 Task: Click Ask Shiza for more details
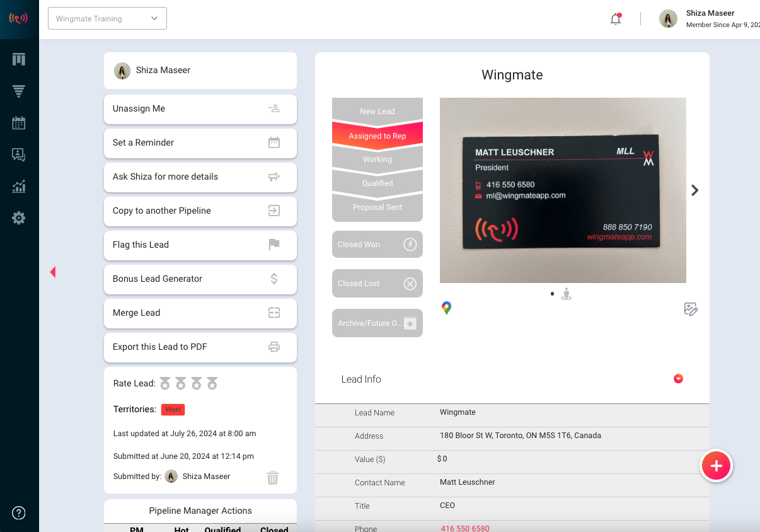tap(200, 176)
